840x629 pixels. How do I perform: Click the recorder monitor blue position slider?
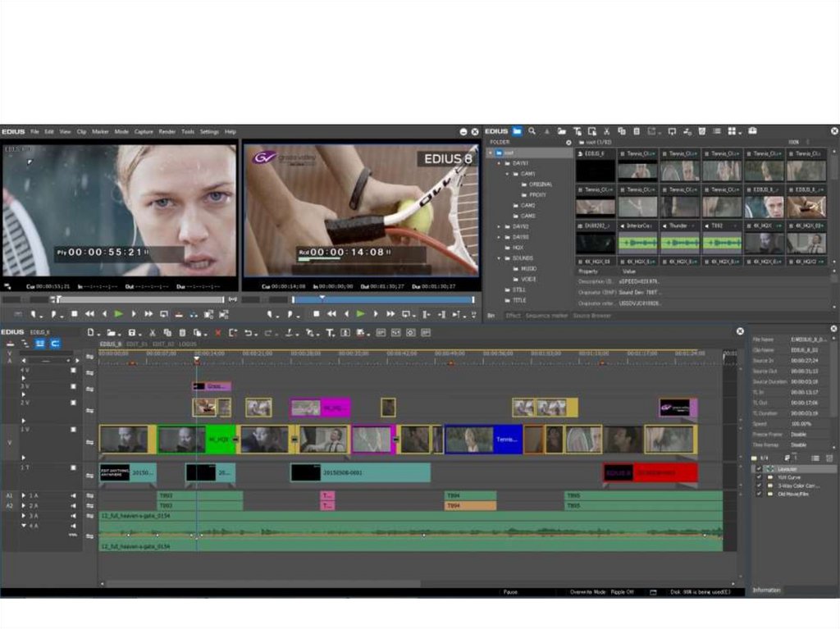coord(383,299)
